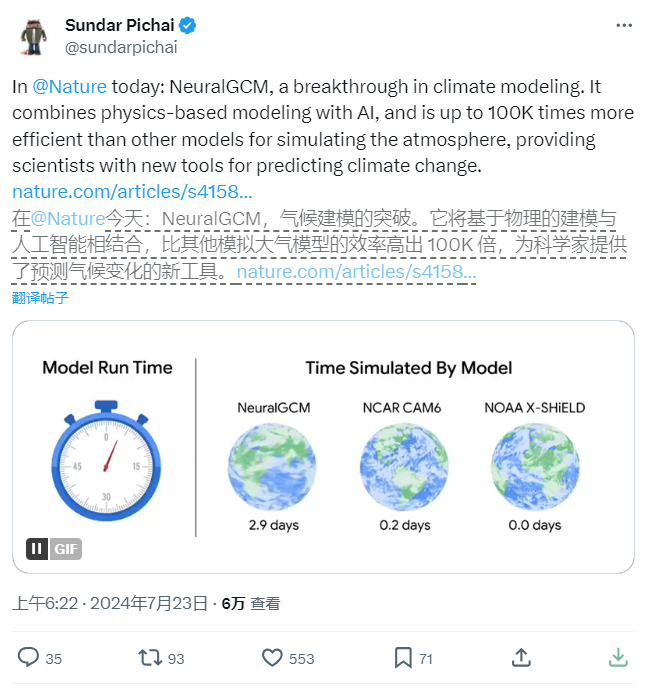Click the Sundar Pichai display name
This screenshot has height=690, width=645.
pos(120,26)
